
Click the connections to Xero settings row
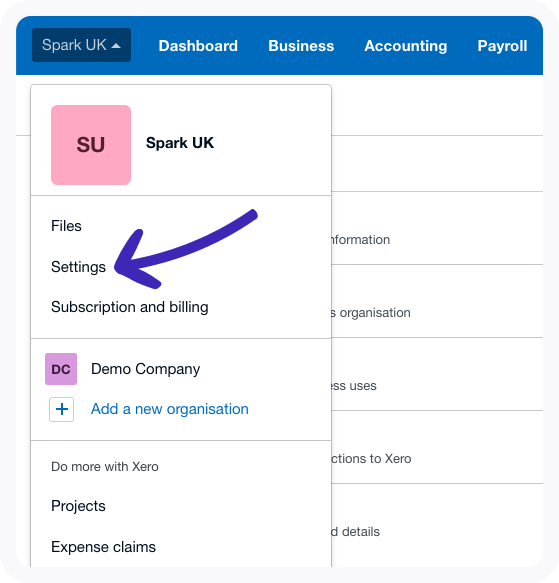click(437, 447)
